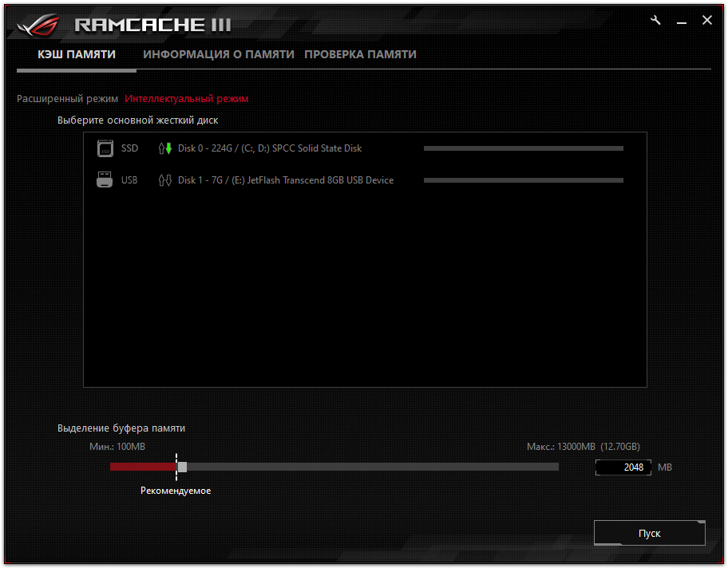Click the activity bar next to Disk 0

[x=523, y=148]
